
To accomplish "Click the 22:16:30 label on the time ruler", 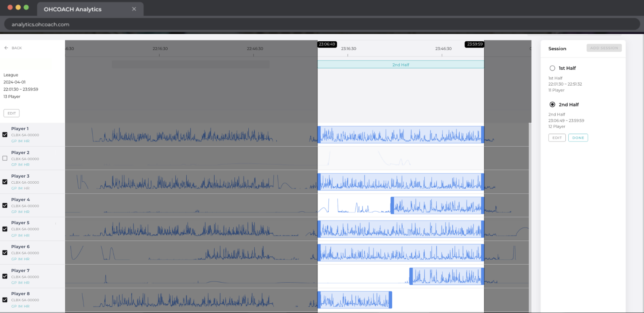I will point(160,49).
